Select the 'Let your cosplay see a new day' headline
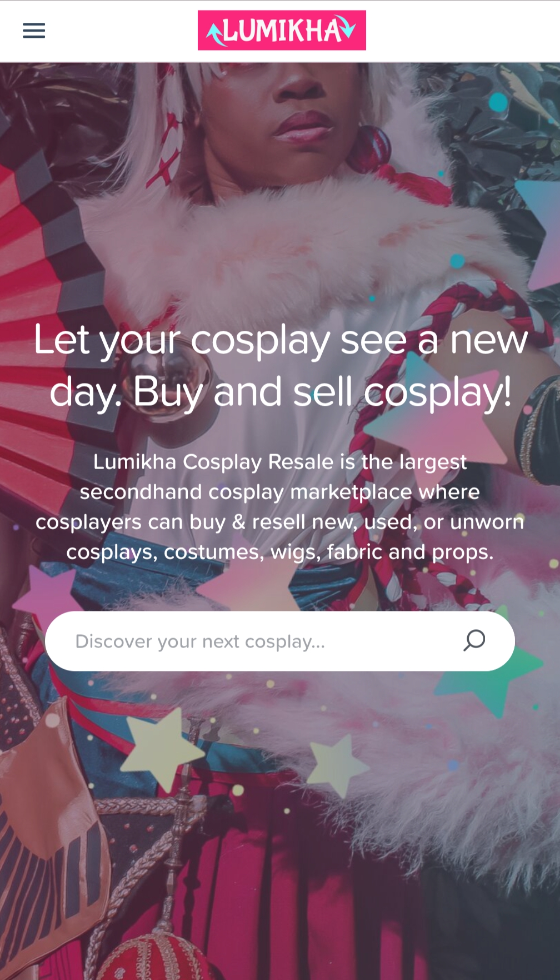 (x=281, y=365)
